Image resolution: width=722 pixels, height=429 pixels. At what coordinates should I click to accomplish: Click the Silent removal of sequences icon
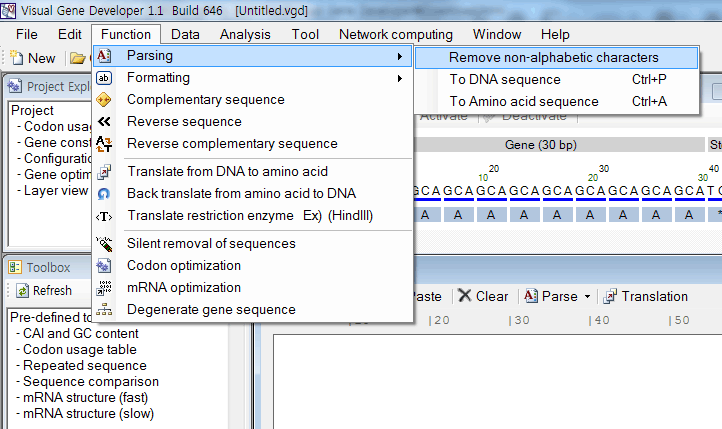[104, 244]
